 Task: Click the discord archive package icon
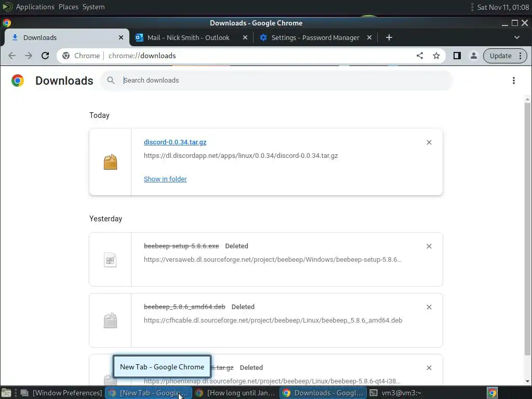pos(110,162)
